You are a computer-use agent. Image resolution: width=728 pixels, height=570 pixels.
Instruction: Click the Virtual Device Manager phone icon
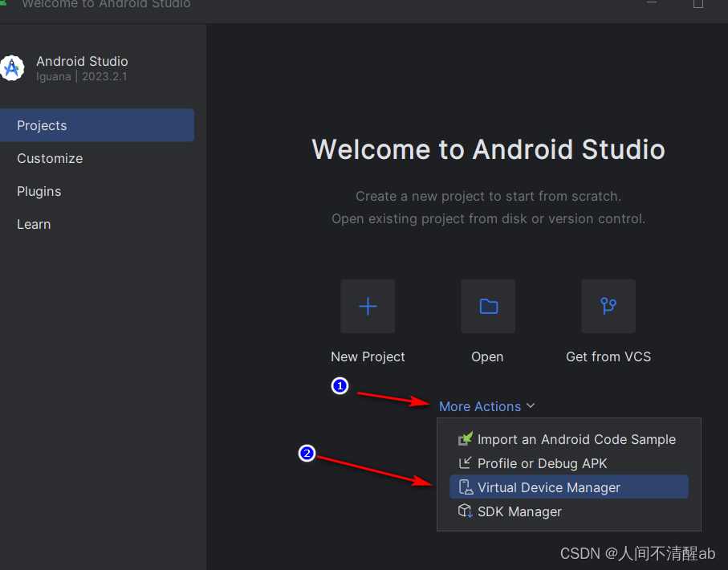pos(464,487)
